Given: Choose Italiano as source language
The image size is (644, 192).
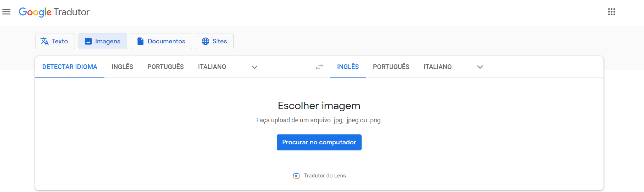Looking at the screenshot, I should pos(212,67).
